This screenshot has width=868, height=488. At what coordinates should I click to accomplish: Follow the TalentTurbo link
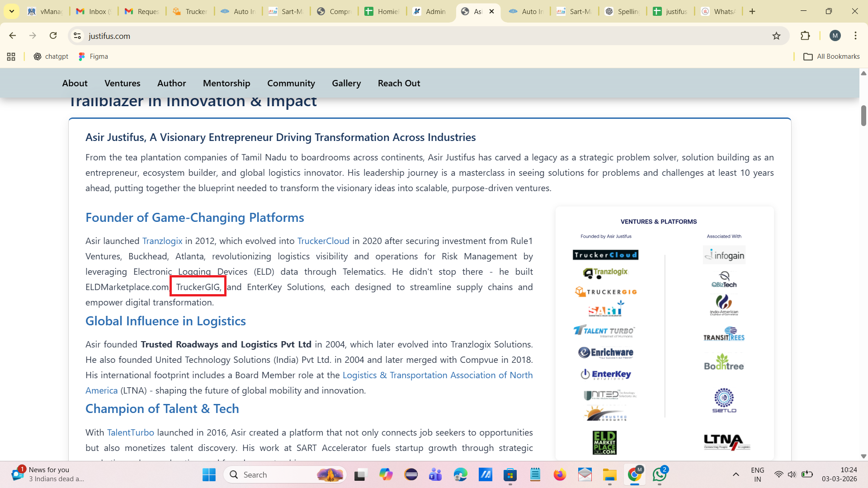131,432
